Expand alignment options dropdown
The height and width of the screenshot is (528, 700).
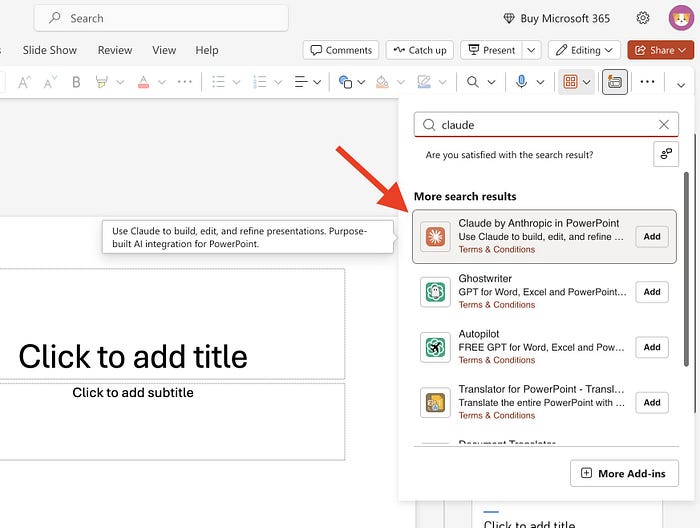pyautogui.click(x=317, y=82)
